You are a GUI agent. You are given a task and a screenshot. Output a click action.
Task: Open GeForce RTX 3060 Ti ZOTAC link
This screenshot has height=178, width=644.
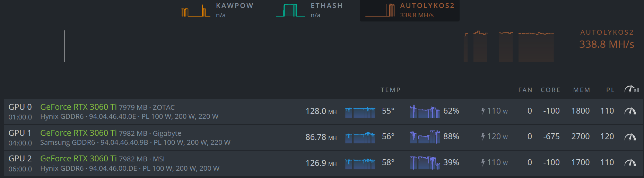[78, 107]
